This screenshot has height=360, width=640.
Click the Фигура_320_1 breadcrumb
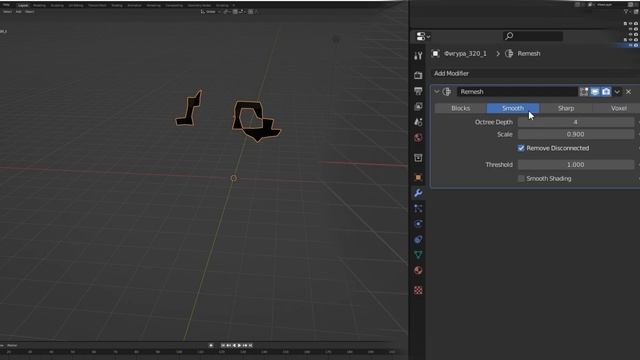pos(465,53)
